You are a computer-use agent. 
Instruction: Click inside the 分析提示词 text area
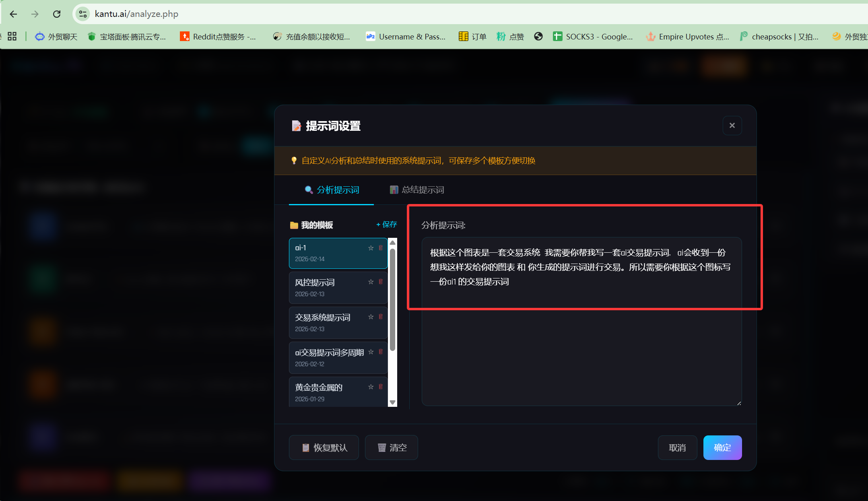(x=581, y=342)
